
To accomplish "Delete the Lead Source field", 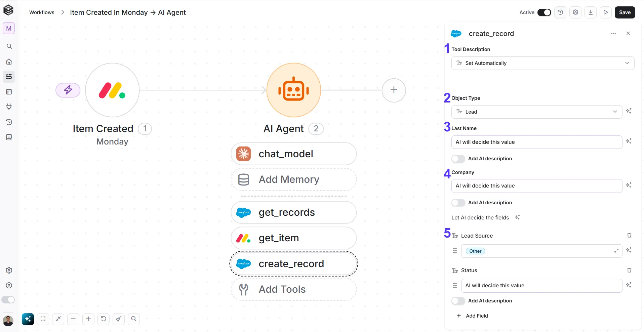I will pyautogui.click(x=629, y=236).
